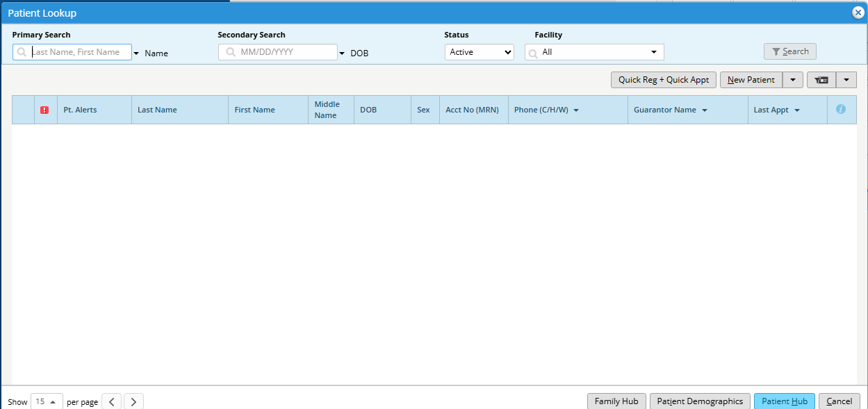This screenshot has height=409, width=868.
Task: Close the Patient Lookup dialog
Action: point(858,12)
